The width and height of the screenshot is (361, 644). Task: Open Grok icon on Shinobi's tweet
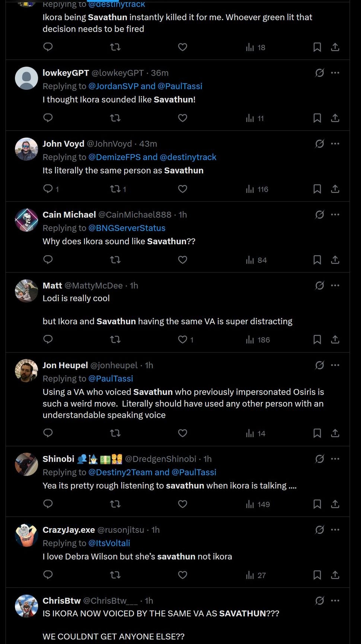point(319,459)
